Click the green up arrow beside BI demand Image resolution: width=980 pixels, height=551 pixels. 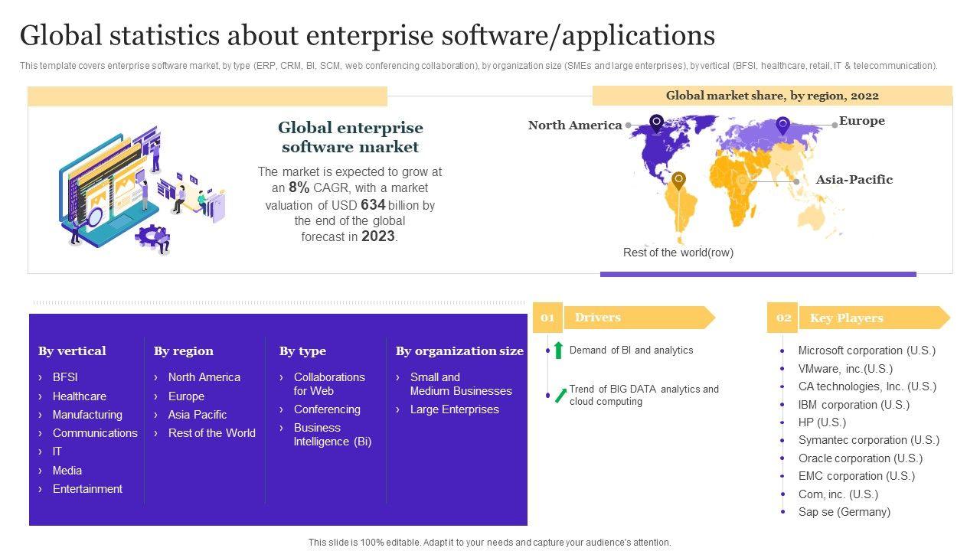(x=559, y=350)
